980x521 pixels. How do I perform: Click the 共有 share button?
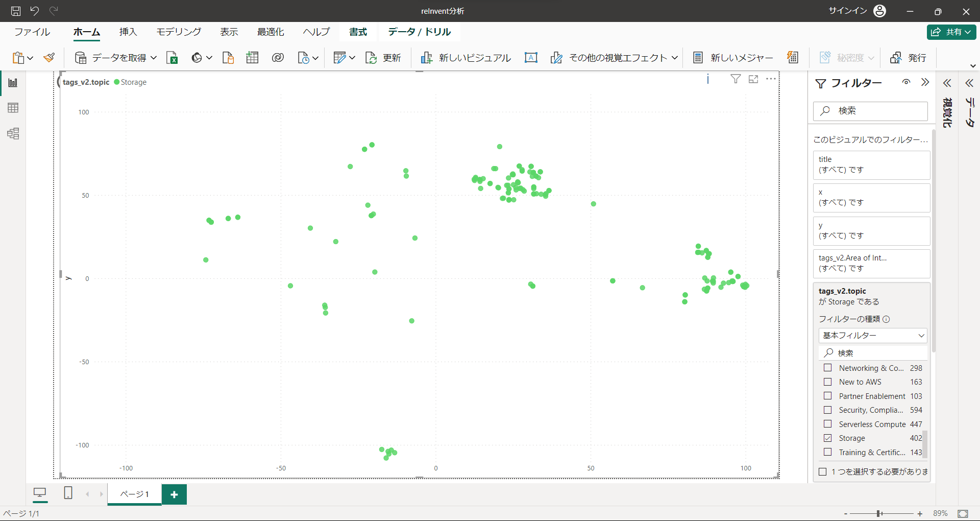[951, 32]
